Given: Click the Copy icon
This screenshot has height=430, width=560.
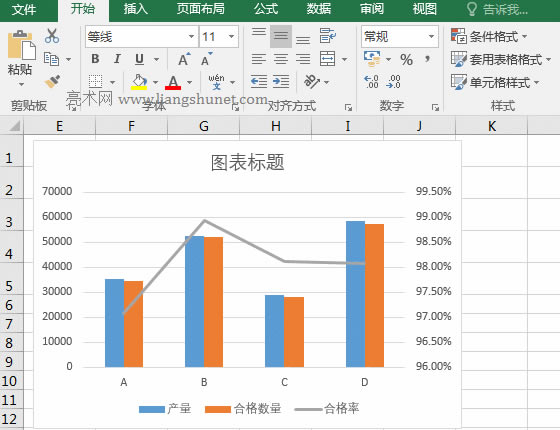Looking at the screenshot, I should (x=51, y=59).
